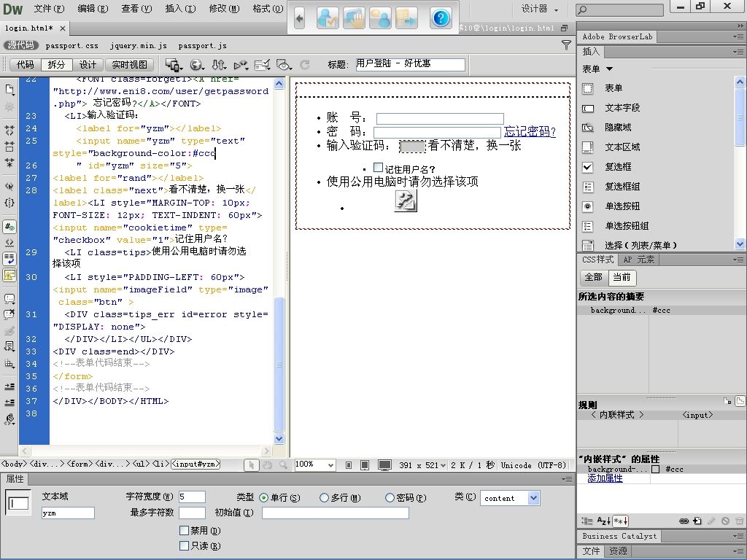Viewport: 747px width, 560px height.
Task: Enable the 禁用 checkbox
Action: 184,530
